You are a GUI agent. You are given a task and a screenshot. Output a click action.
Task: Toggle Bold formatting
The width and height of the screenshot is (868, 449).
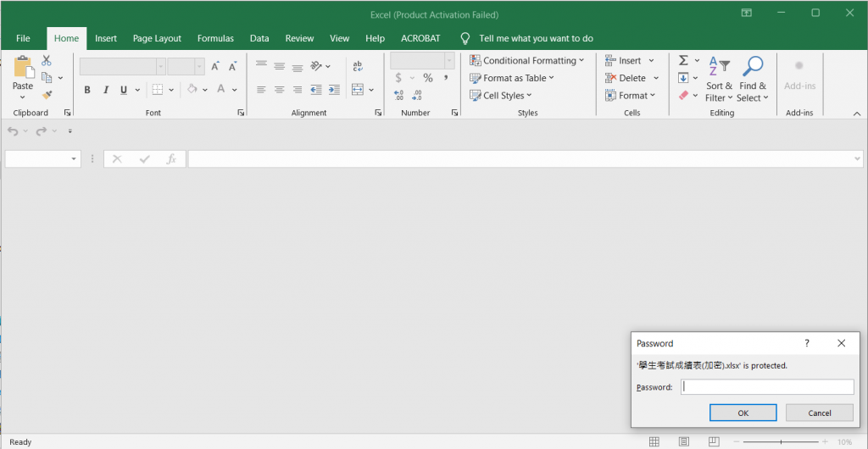pos(87,90)
